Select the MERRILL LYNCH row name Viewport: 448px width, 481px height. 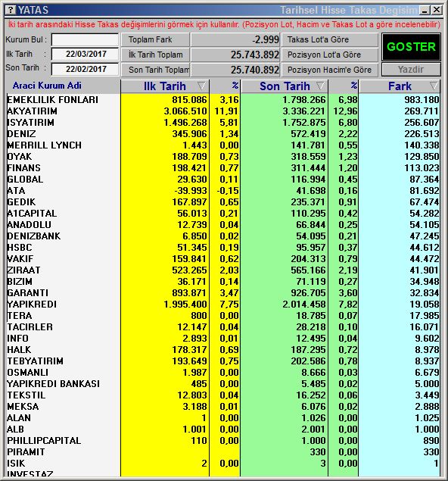pos(45,145)
